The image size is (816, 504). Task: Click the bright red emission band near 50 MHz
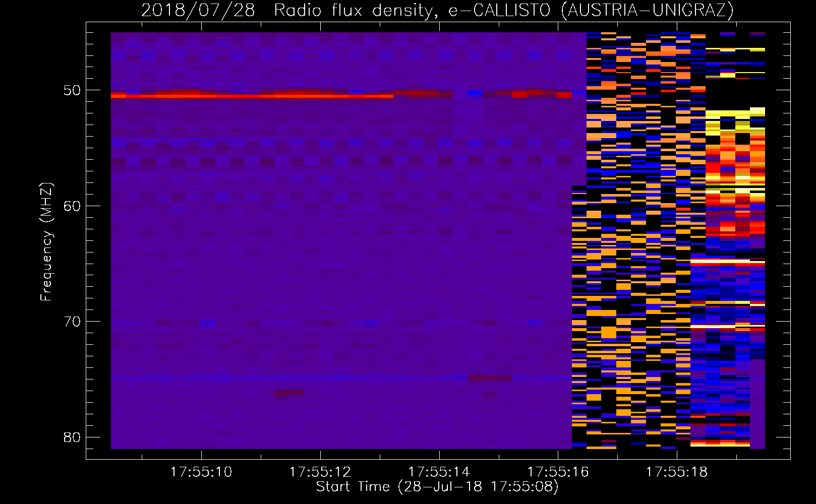(252, 95)
